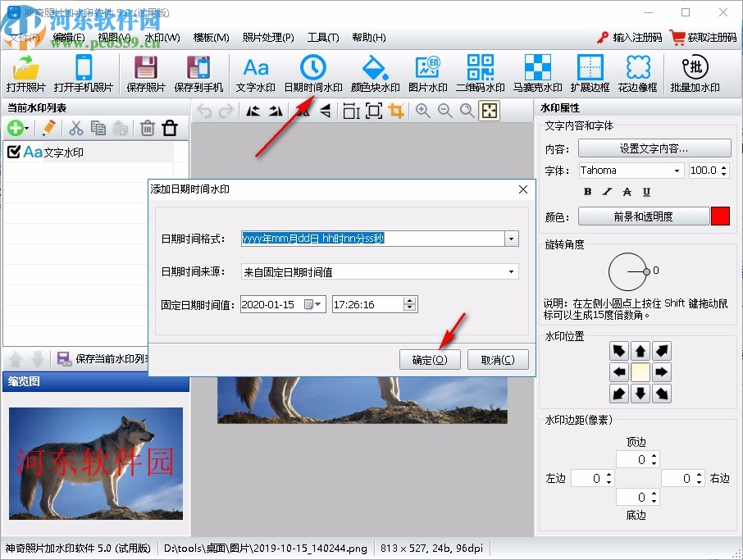This screenshot has width=743, height=560.
Task: Set watermark position to top-center arrow
Action: click(x=640, y=351)
